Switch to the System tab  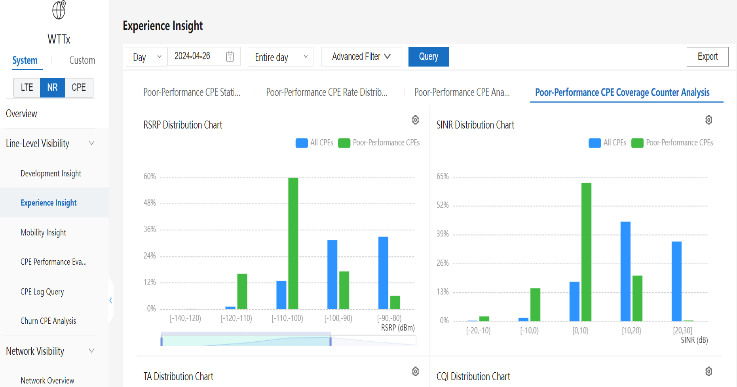25,60
